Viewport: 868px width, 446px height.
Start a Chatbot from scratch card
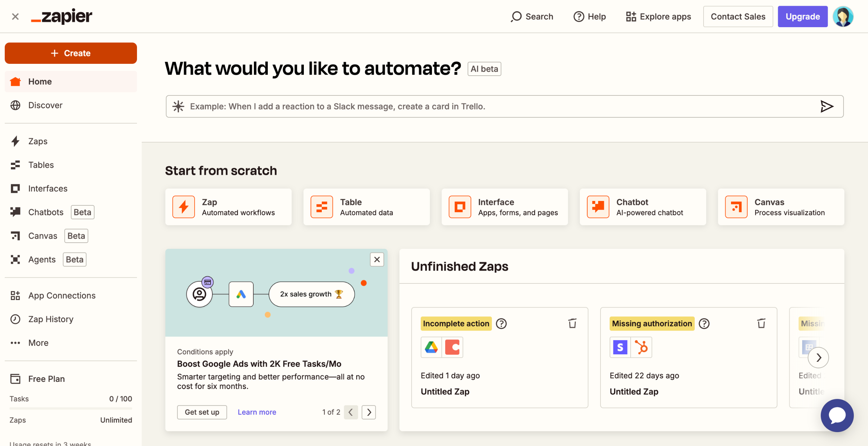pyautogui.click(x=643, y=207)
